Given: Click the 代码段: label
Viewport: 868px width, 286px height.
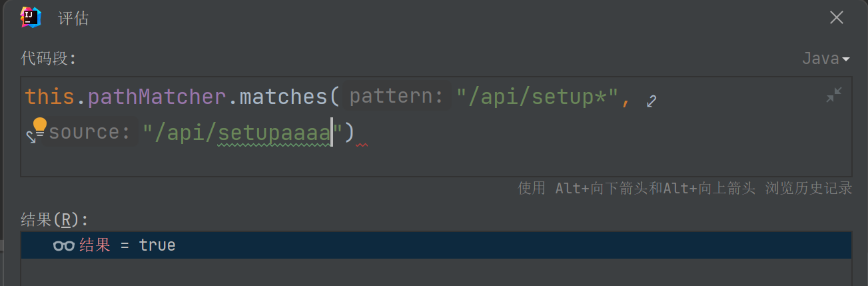Looking at the screenshot, I should pyautogui.click(x=49, y=59).
